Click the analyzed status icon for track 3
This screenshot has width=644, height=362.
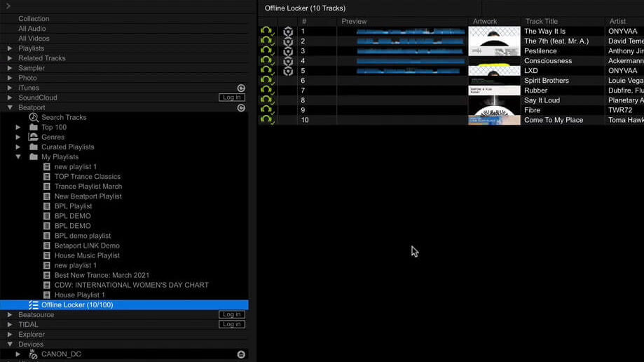tap(288, 51)
